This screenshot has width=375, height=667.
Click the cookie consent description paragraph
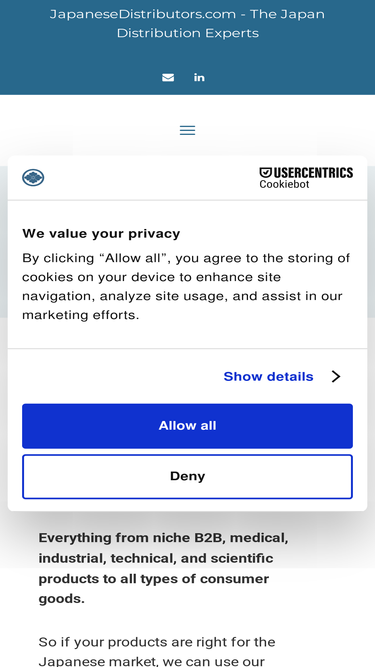[187, 287]
